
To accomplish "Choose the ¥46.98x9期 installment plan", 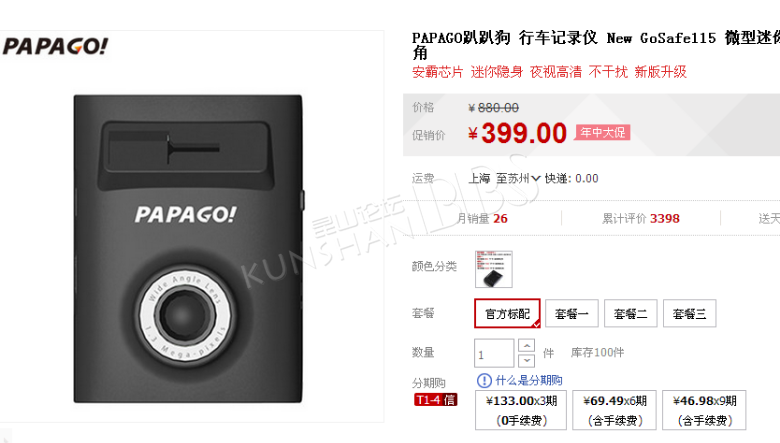I will point(704,410).
